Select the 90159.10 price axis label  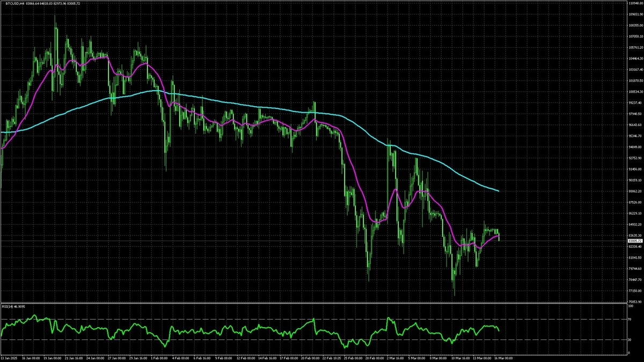[635, 180]
